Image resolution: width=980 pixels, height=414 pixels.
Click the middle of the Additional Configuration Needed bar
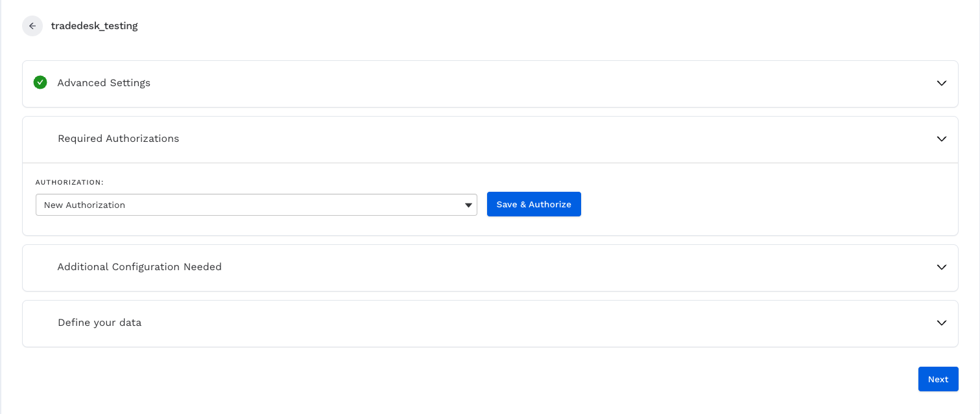click(490, 268)
